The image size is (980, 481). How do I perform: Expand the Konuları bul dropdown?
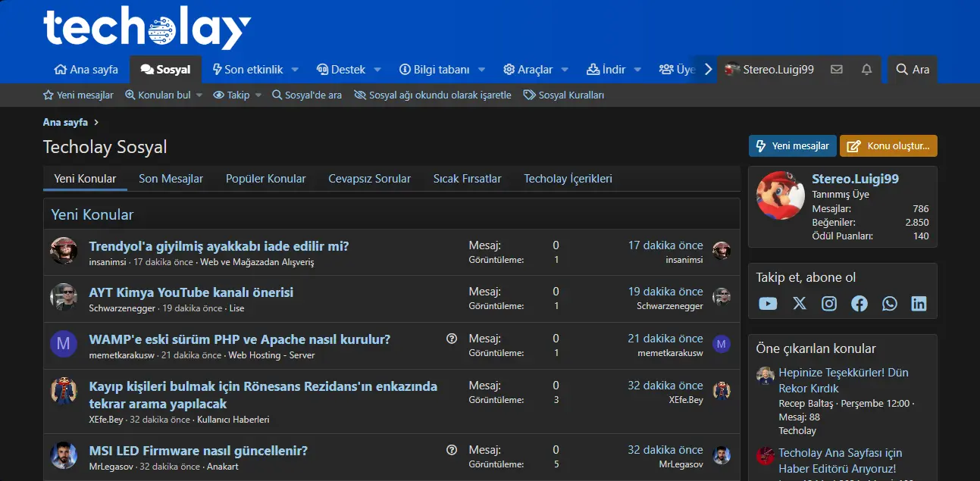199,95
